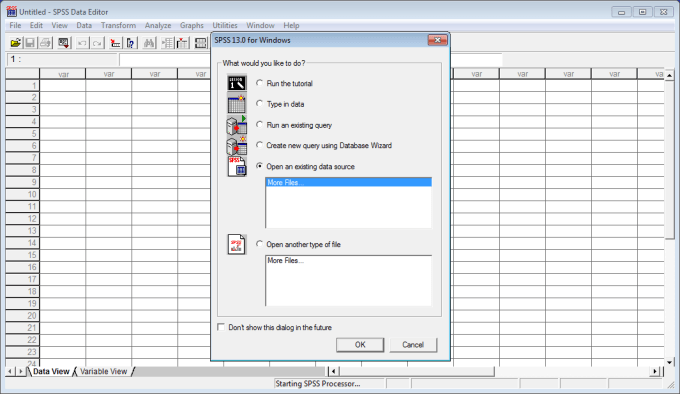The width and height of the screenshot is (680, 394).
Task: Click the Variables info toolbar icon
Action: point(131,42)
